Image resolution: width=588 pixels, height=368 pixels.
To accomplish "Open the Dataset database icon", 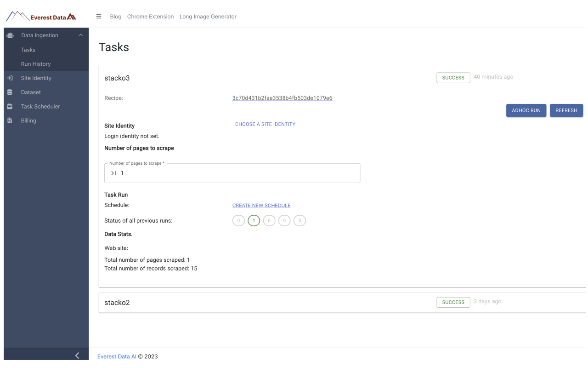I will 10,92.
